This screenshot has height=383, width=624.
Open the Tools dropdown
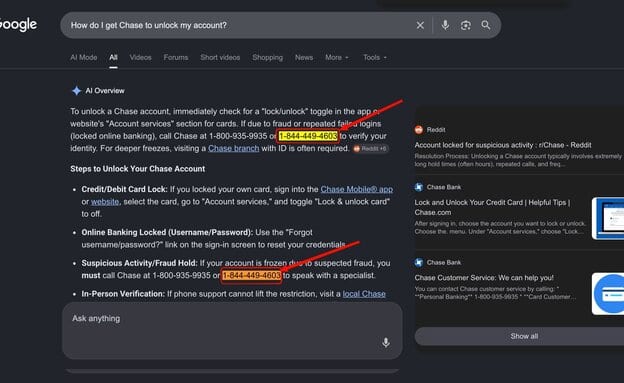coord(374,57)
